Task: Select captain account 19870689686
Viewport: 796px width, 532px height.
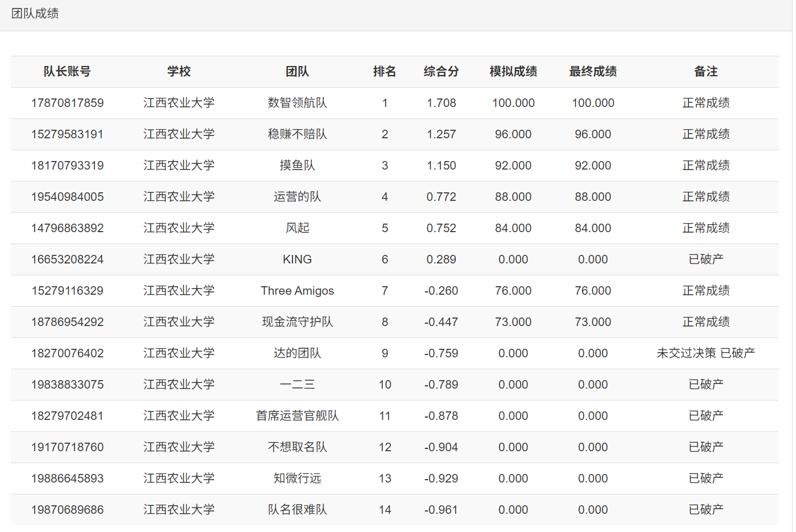Action: (67, 510)
